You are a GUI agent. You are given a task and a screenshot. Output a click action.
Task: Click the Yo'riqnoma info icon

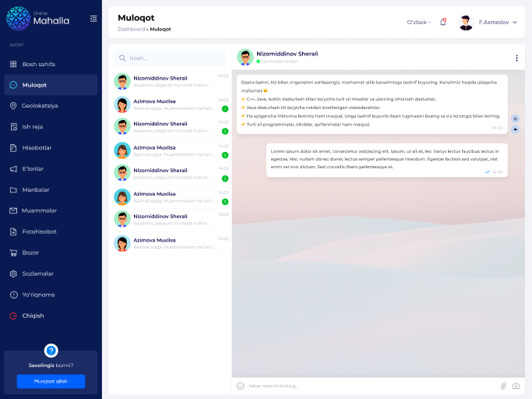click(13, 295)
